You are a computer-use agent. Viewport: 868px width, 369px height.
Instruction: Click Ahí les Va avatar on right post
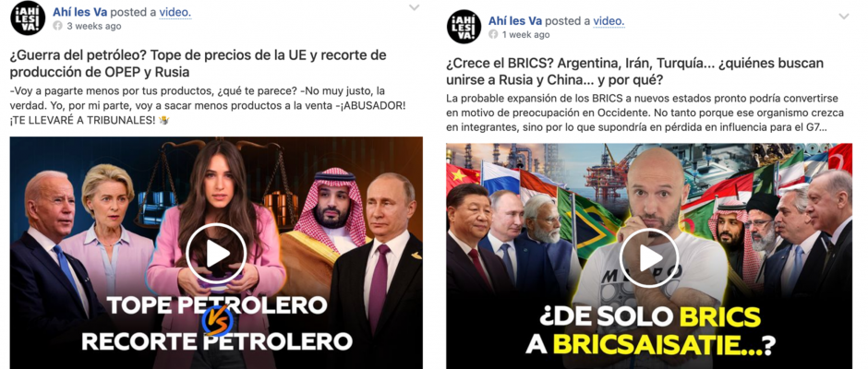[x=464, y=27]
